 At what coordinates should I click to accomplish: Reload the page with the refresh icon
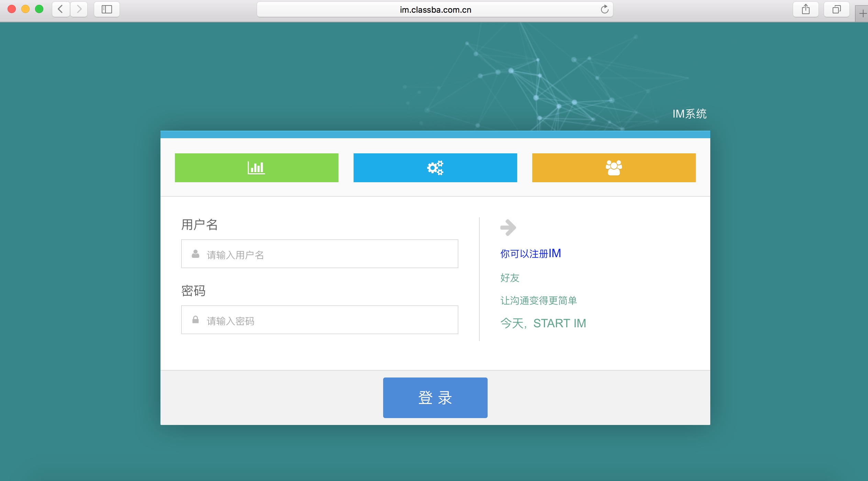click(604, 10)
